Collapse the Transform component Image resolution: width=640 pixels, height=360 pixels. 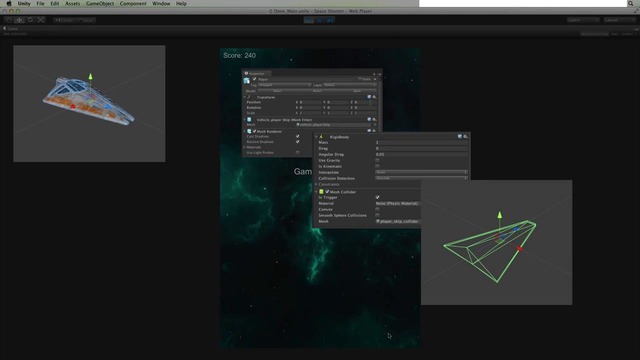[244, 97]
